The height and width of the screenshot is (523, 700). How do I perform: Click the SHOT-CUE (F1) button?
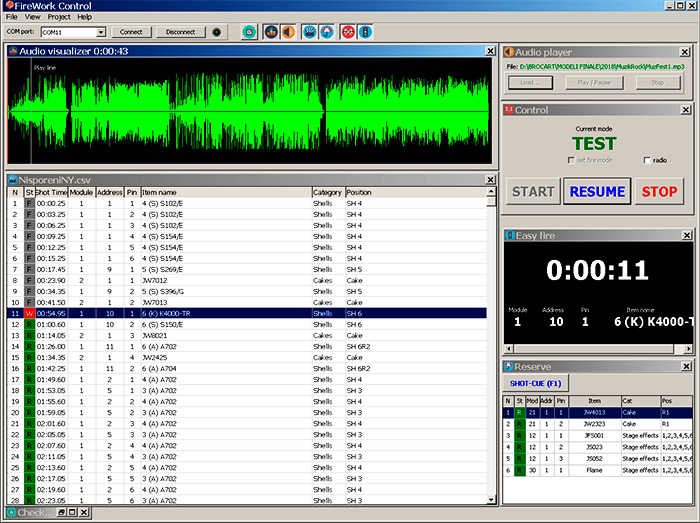[536, 383]
